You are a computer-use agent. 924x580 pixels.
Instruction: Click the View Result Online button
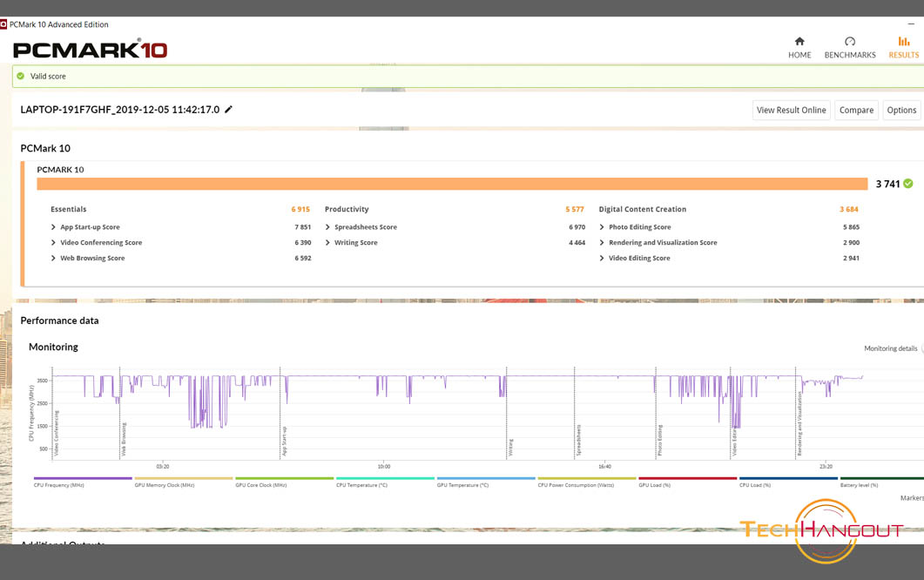click(792, 111)
